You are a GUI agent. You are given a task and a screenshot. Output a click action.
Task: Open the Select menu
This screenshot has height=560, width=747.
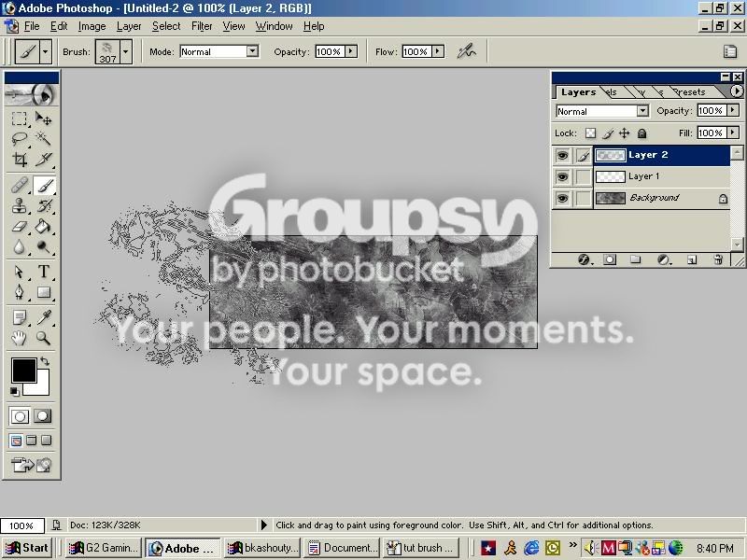pos(166,26)
